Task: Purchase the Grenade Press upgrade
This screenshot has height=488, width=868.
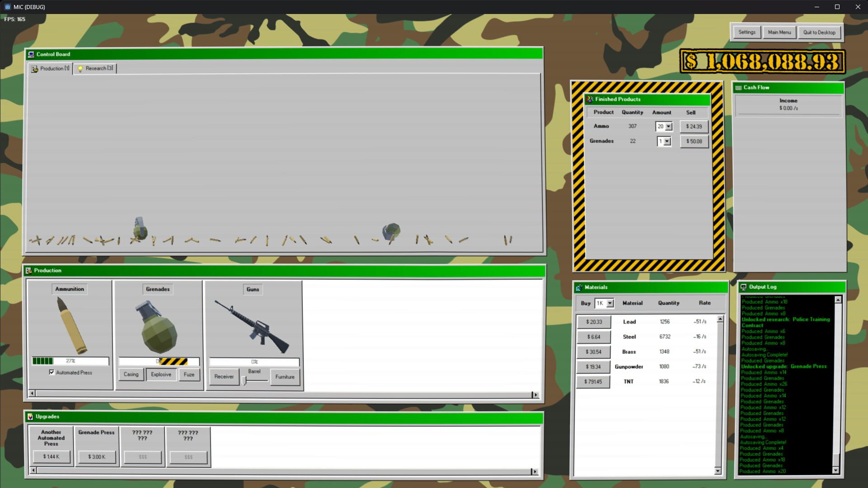Action: pyautogui.click(x=96, y=457)
